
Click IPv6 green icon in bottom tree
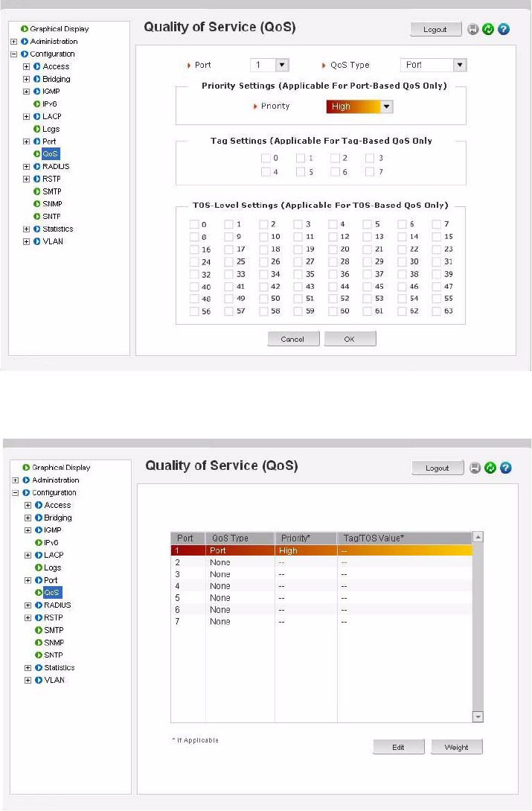pyautogui.click(x=38, y=543)
